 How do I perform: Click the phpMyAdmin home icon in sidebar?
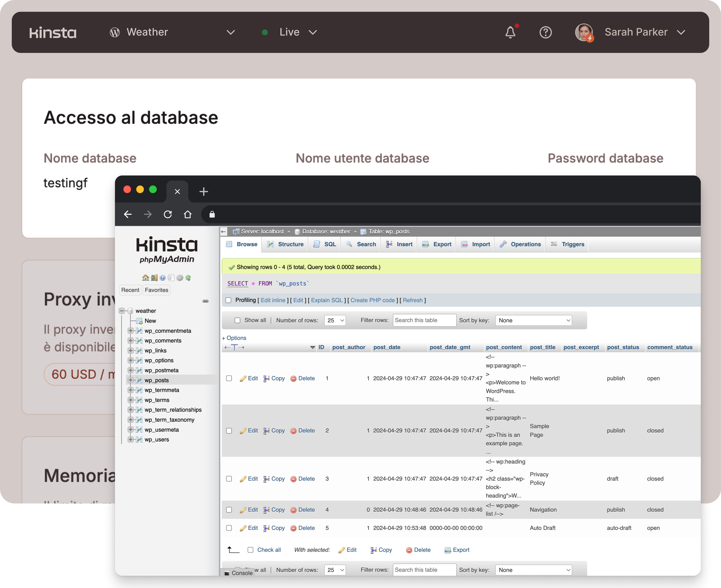click(x=146, y=278)
